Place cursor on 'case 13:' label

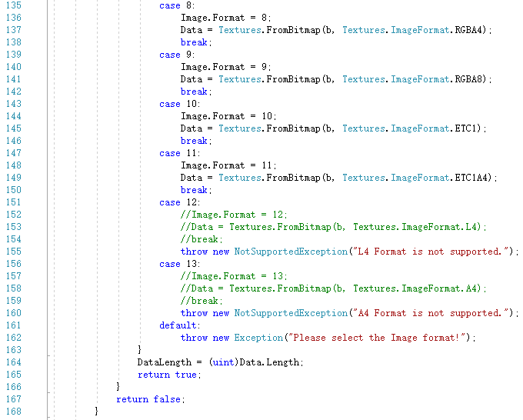click(180, 264)
